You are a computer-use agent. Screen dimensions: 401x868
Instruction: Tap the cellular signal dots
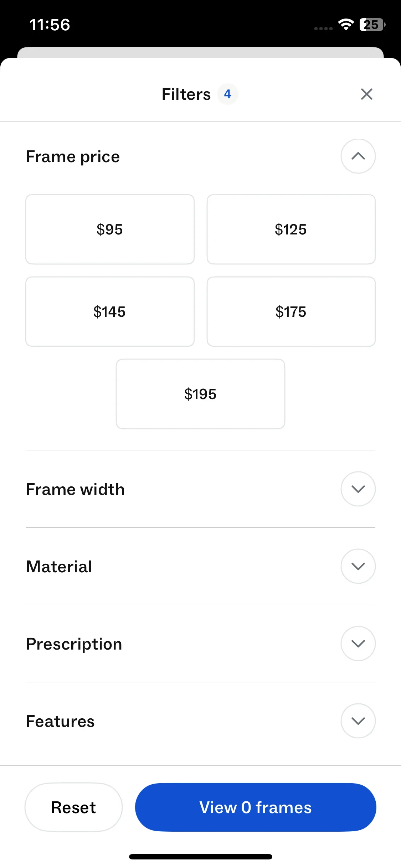click(x=323, y=29)
